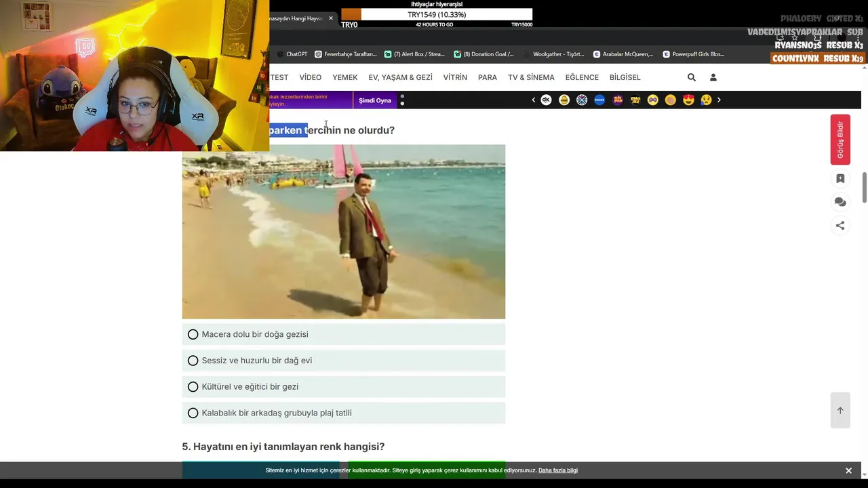
Task: Open the user profile icon
Action: [713, 77]
